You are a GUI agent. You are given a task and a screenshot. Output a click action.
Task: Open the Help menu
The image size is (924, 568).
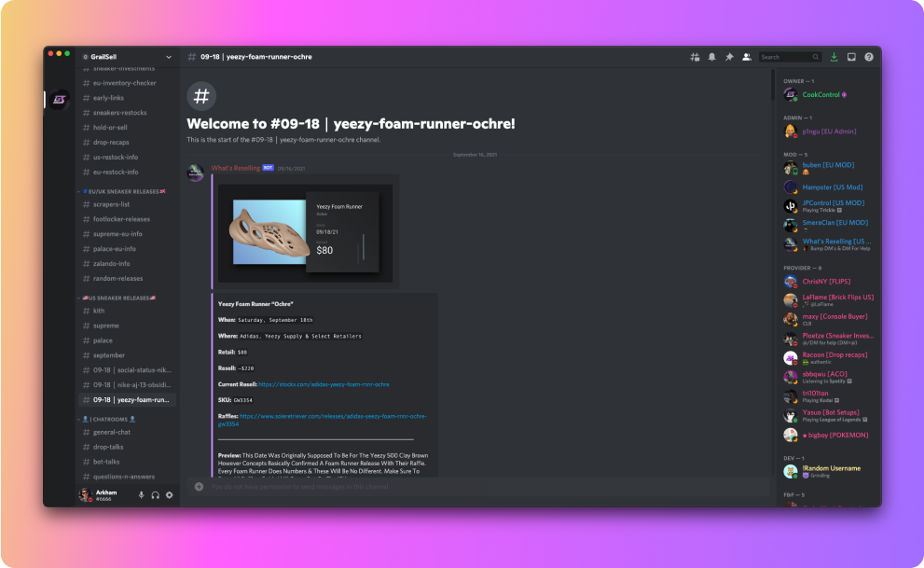point(868,56)
